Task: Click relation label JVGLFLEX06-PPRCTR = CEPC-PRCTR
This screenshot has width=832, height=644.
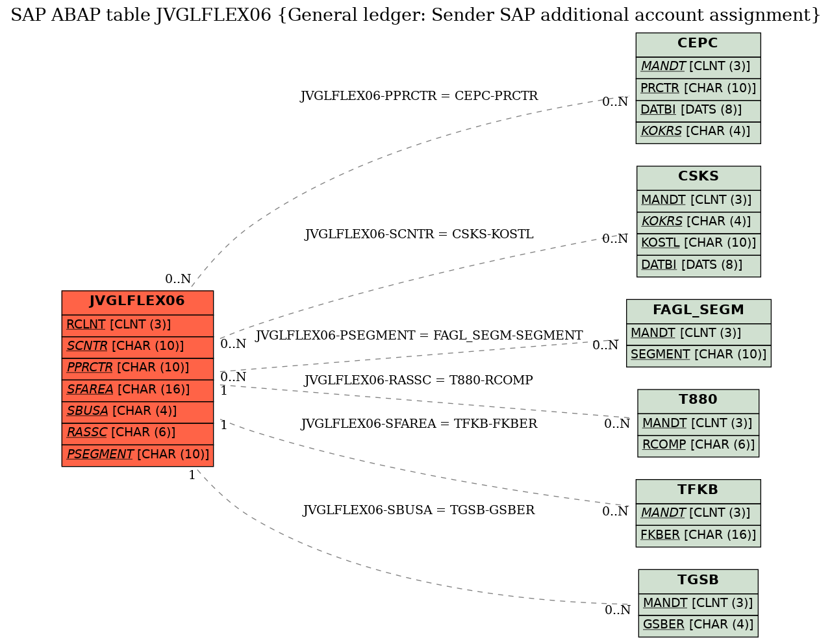Action: click(x=419, y=96)
